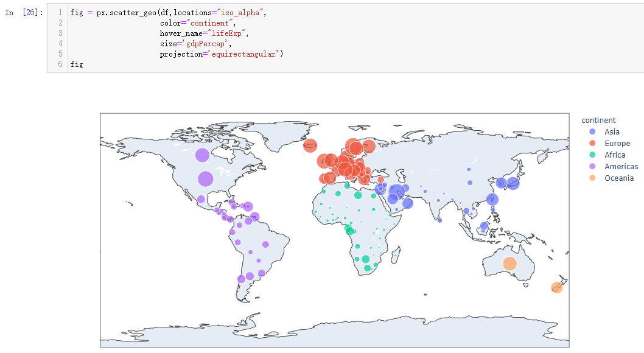Viewport: 644px width, 353px height.
Task: Click the green bubble on Madagascar
Action: pyautogui.click(x=395, y=255)
